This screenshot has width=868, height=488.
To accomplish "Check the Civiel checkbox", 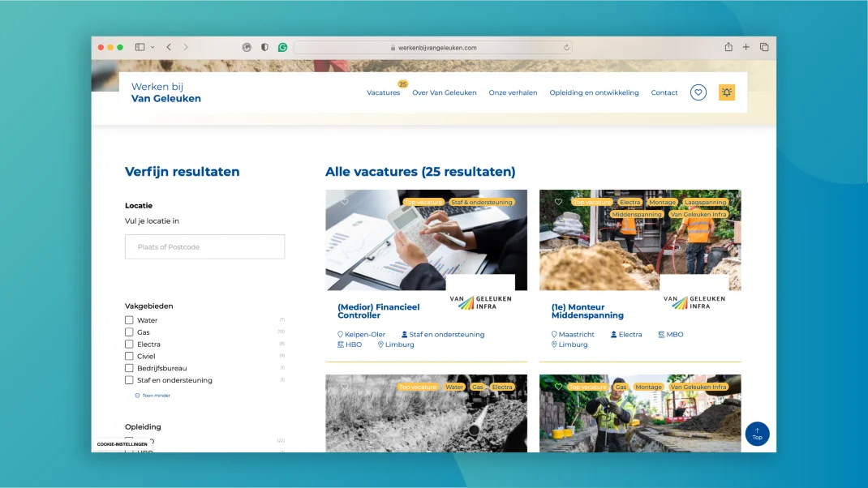I will click(x=129, y=357).
